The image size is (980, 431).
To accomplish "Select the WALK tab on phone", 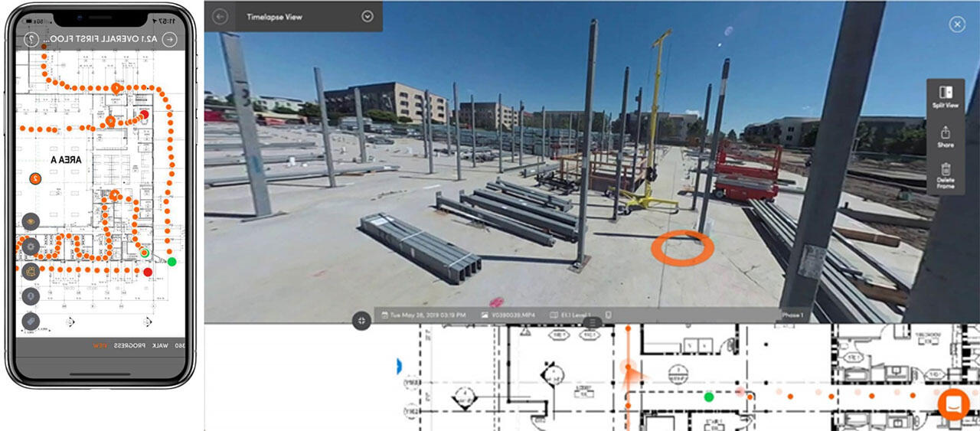I will click(x=160, y=346).
